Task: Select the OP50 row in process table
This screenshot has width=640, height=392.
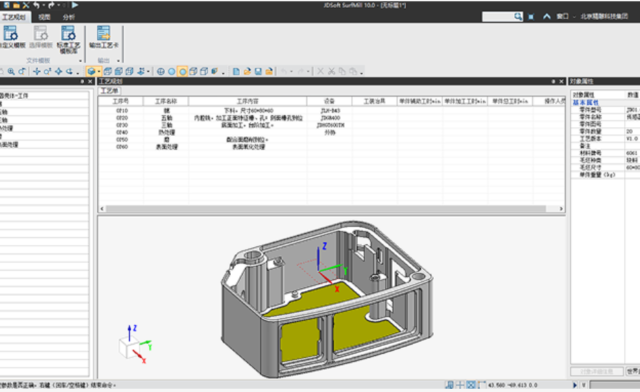Action: point(331,140)
